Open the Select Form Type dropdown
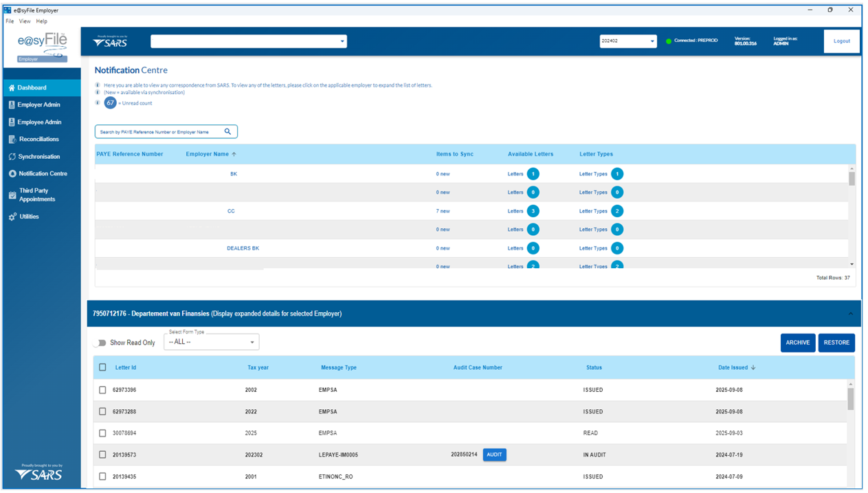The height and width of the screenshot is (493, 868). (x=211, y=342)
